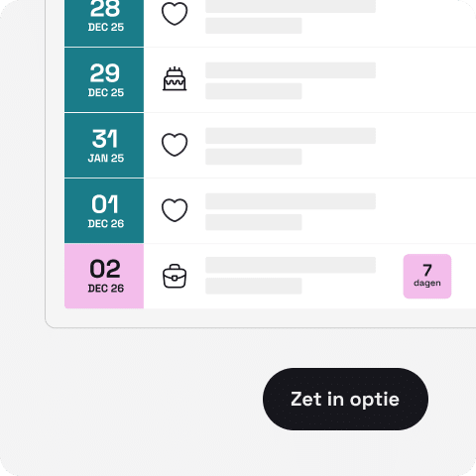Open the placeholder title of 01 DEC 26 entry
The image size is (476, 476).
click(291, 201)
